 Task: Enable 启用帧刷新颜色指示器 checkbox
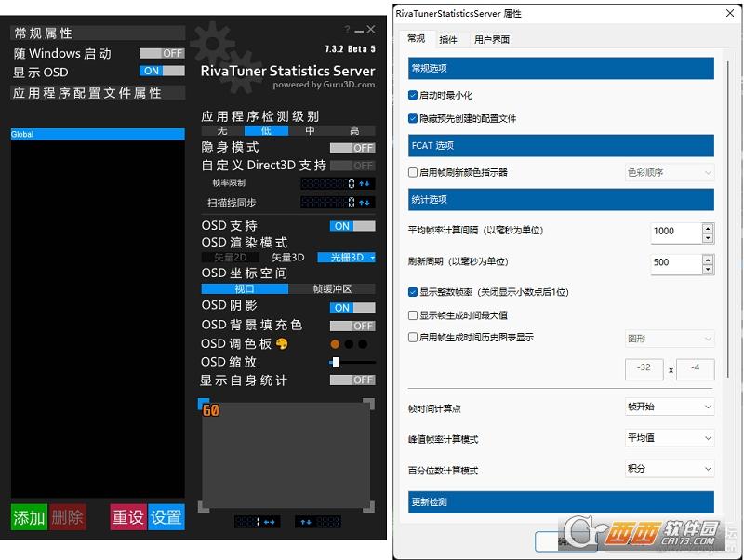[413, 172]
